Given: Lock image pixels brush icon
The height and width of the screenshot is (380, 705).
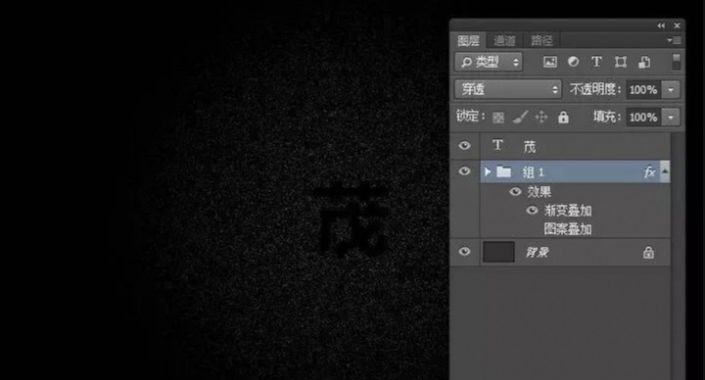Looking at the screenshot, I should [520, 117].
